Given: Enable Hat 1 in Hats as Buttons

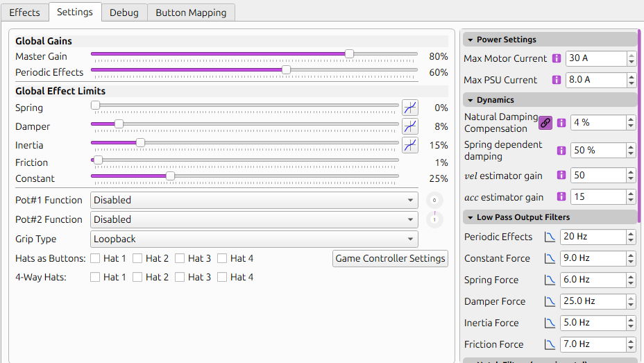Looking at the screenshot, I should (96, 258).
